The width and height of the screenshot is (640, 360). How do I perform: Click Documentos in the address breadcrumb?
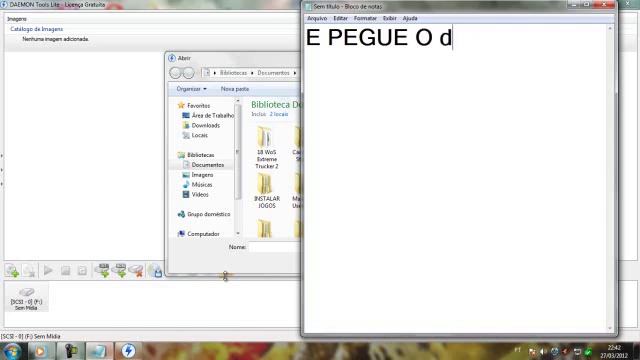click(x=273, y=73)
